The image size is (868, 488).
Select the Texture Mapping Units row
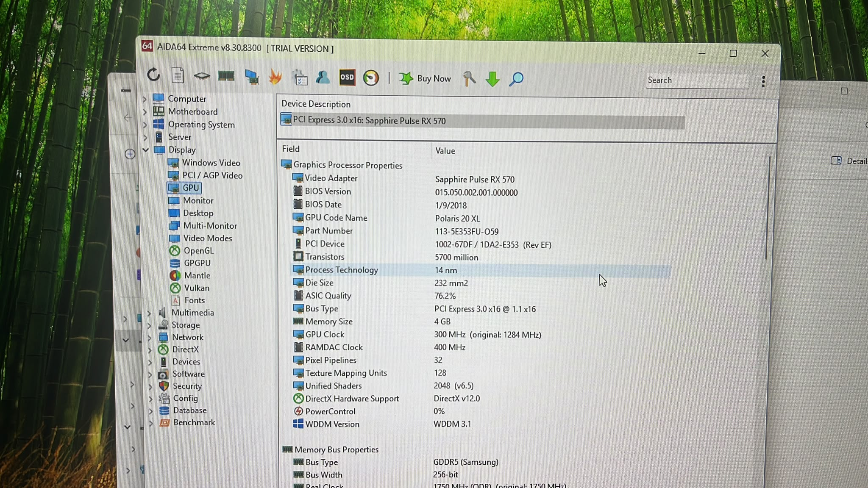pyautogui.click(x=481, y=373)
